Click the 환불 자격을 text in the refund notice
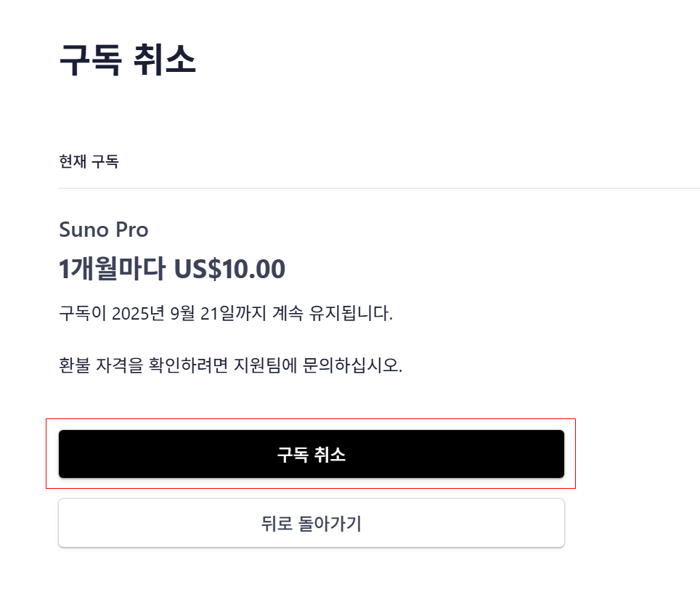The width and height of the screenshot is (700, 592). coord(101,365)
